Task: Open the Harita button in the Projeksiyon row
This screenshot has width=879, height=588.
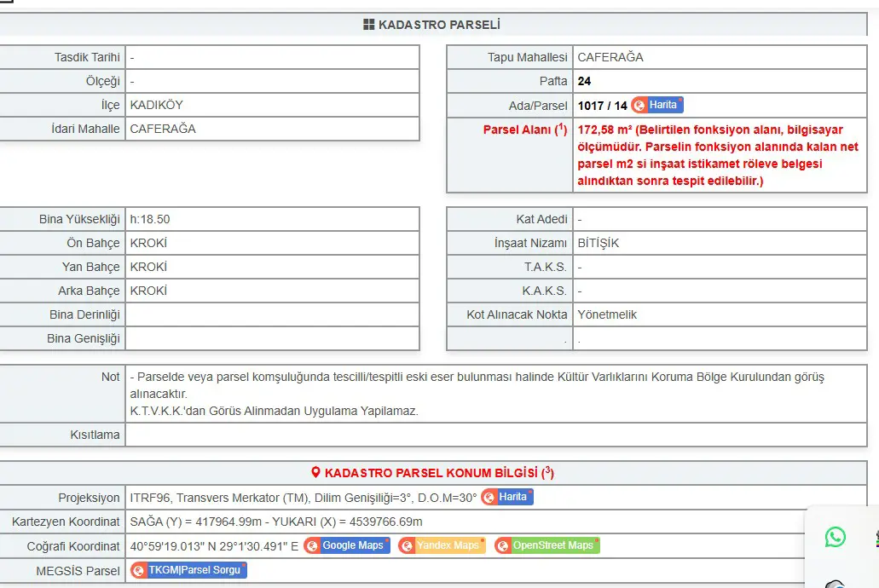Action: coord(507,497)
